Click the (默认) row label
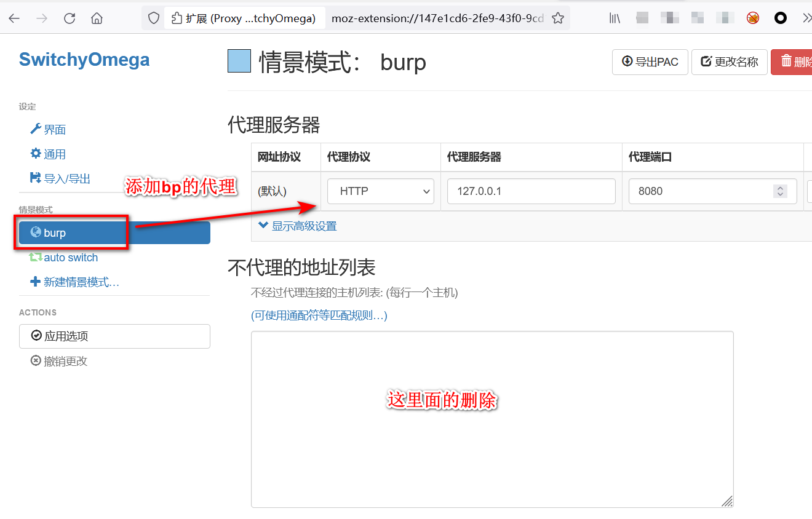Viewport: 812px width, 519px height. (273, 191)
